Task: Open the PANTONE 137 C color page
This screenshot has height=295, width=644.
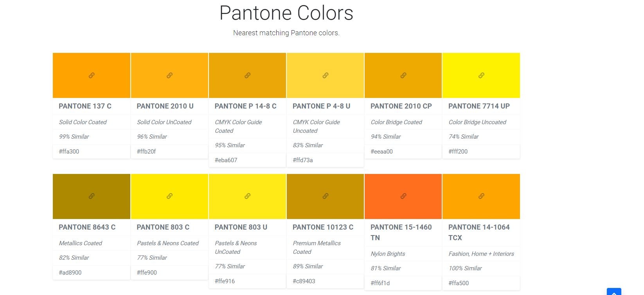Action: click(85, 106)
